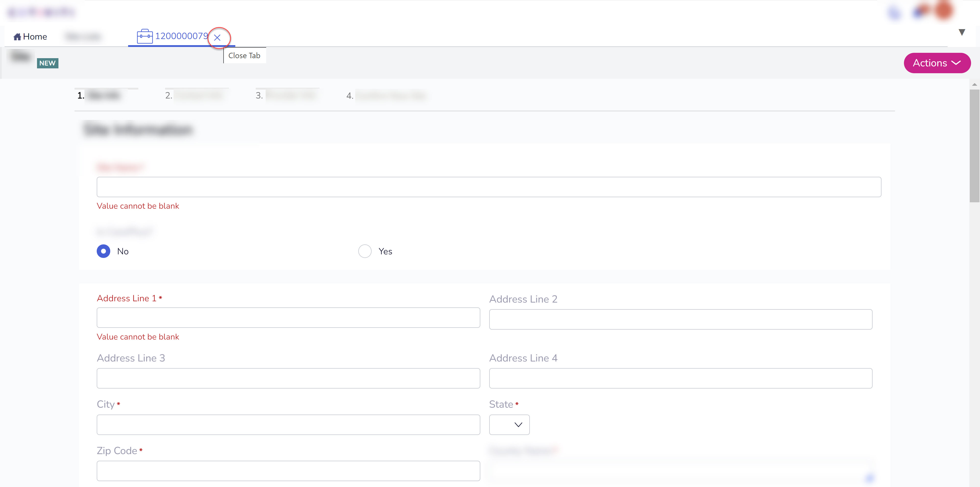Click the Address Line 1 input field
Screen dimensions: 980x487
(x=288, y=318)
